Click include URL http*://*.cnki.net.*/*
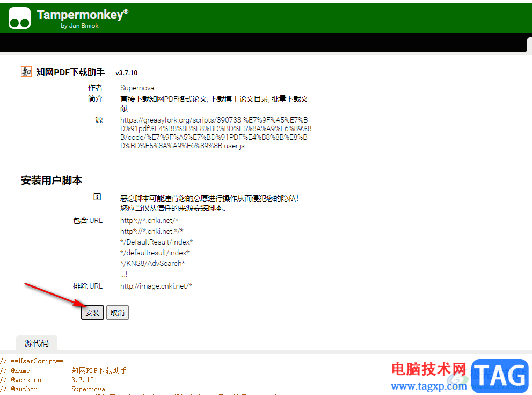Viewport: 532px width, 395px height. 152,231
